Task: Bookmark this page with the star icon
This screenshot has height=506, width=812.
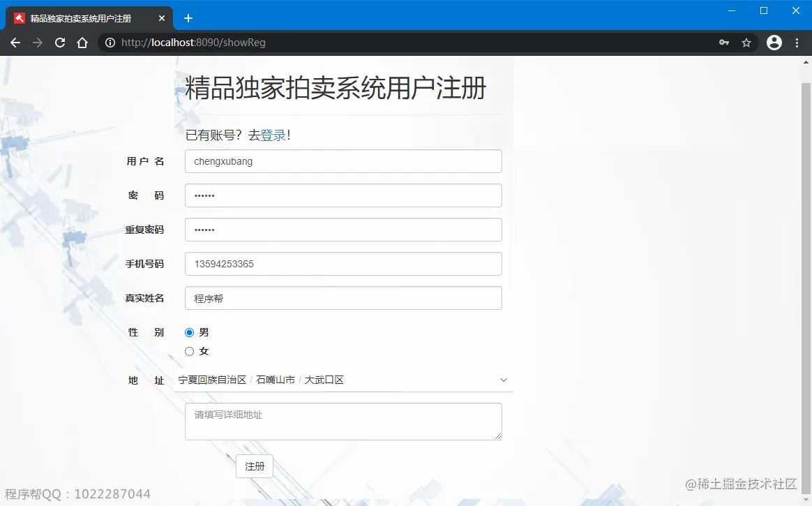Action: tap(746, 43)
